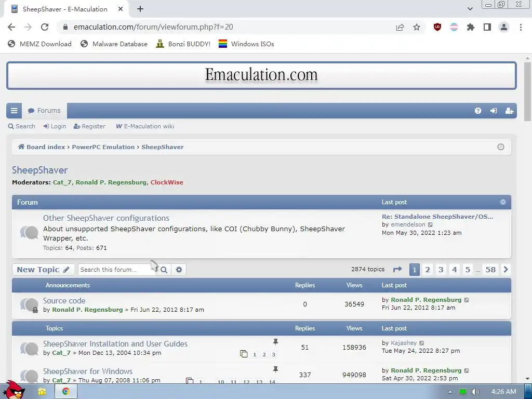The image size is (532, 399).
Task: Open the FAQ question mark icon
Action: click(478, 111)
